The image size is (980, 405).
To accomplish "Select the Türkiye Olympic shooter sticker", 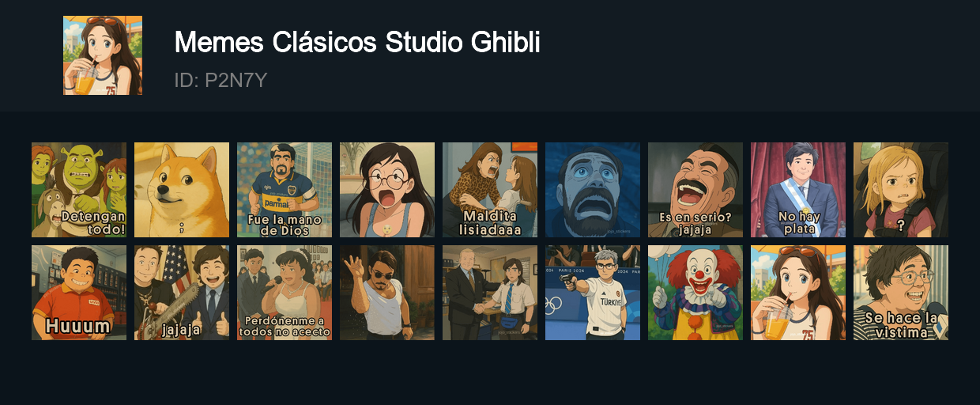I will click(x=593, y=293).
